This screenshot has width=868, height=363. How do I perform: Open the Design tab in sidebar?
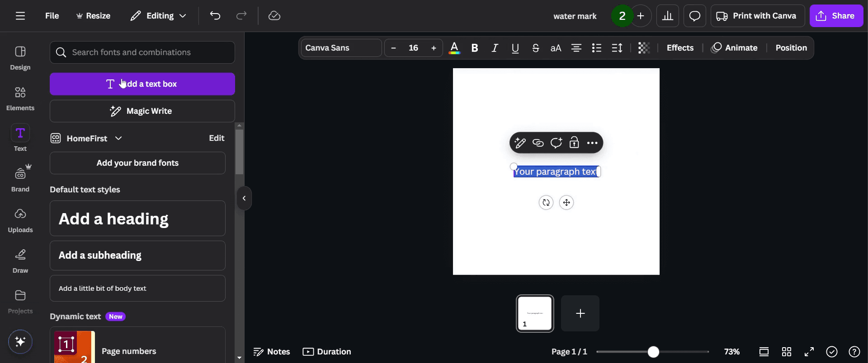click(20, 58)
